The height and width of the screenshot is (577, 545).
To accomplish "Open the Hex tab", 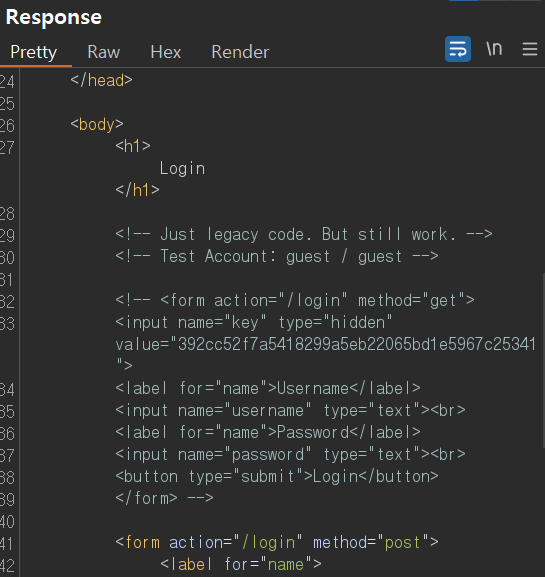I will coord(166,52).
